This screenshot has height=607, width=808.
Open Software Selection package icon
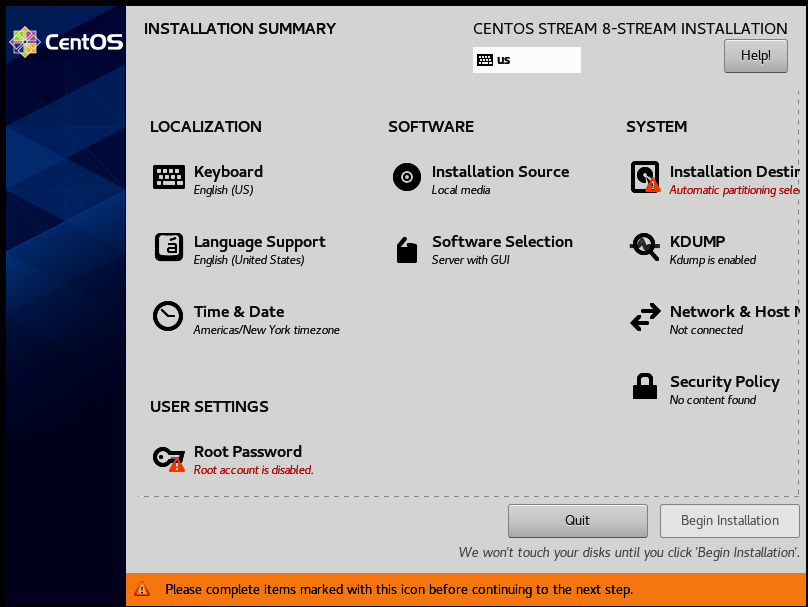[x=407, y=250]
